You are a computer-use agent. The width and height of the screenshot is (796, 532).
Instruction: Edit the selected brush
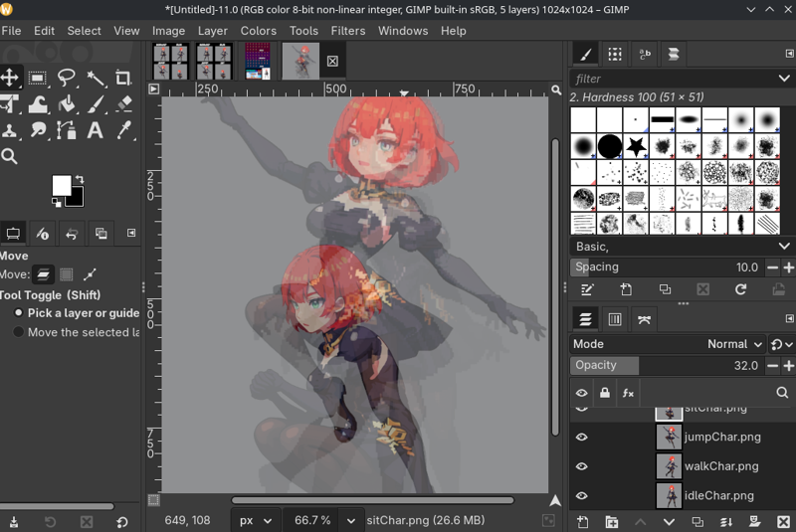point(587,289)
